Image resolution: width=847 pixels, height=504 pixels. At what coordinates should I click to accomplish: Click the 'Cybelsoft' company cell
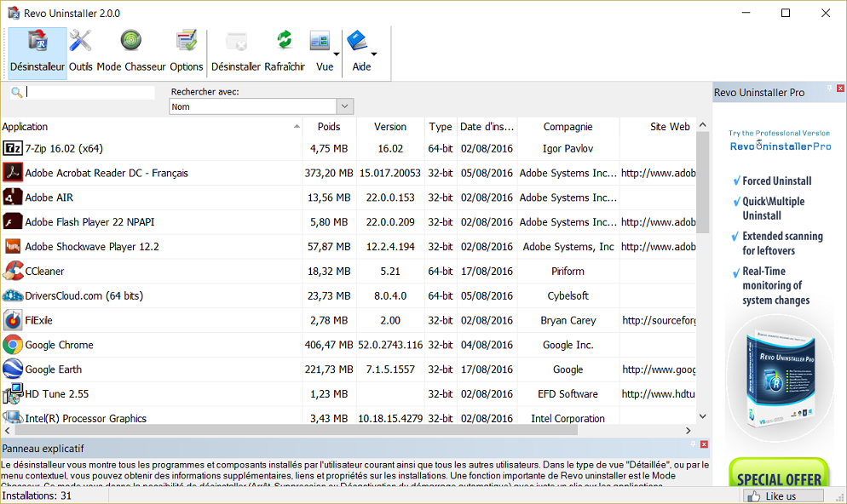pos(568,295)
